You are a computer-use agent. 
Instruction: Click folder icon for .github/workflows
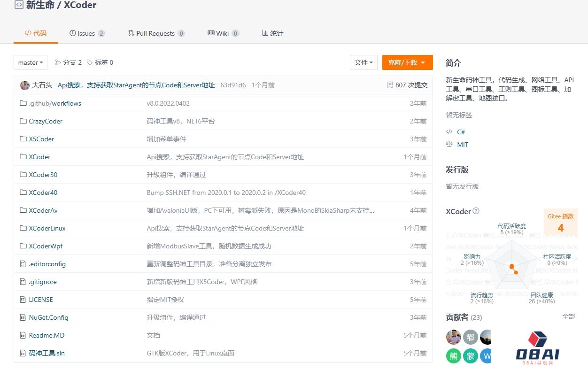point(23,103)
